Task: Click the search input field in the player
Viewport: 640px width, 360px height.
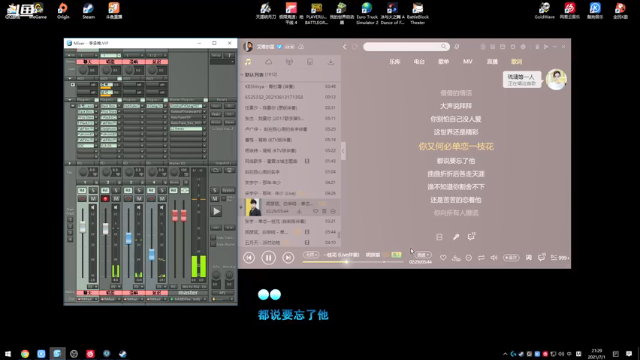Action: click(402, 47)
